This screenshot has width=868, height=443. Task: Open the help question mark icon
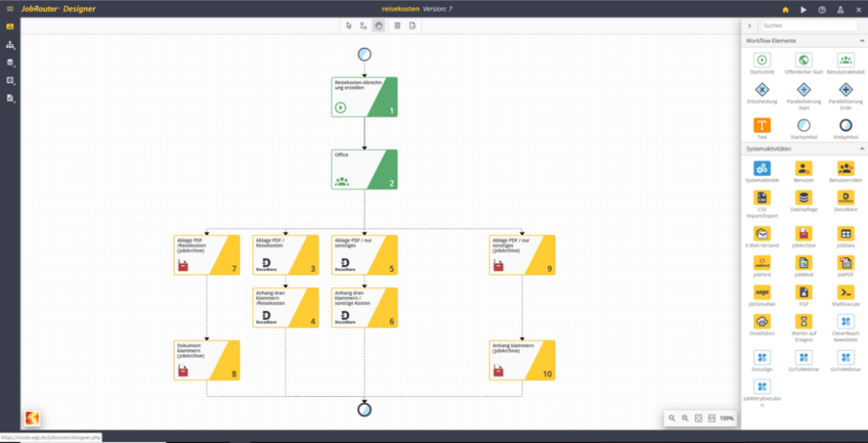click(822, 10)
